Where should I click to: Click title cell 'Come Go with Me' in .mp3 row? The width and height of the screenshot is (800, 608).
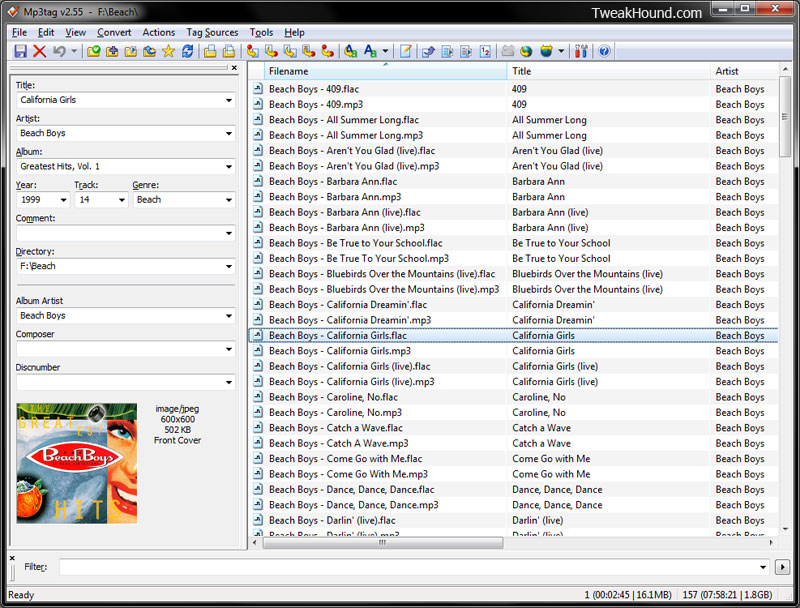coord(551,474)
